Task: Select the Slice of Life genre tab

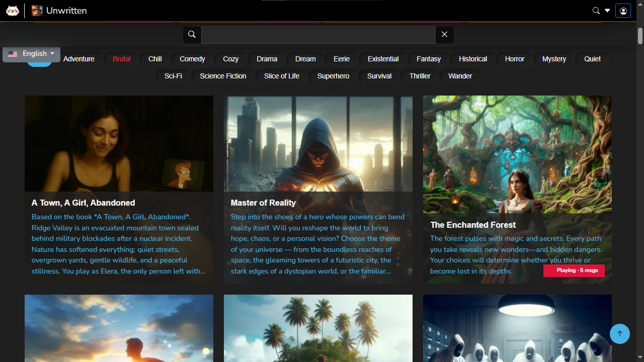Action: [x=282, y=76]
